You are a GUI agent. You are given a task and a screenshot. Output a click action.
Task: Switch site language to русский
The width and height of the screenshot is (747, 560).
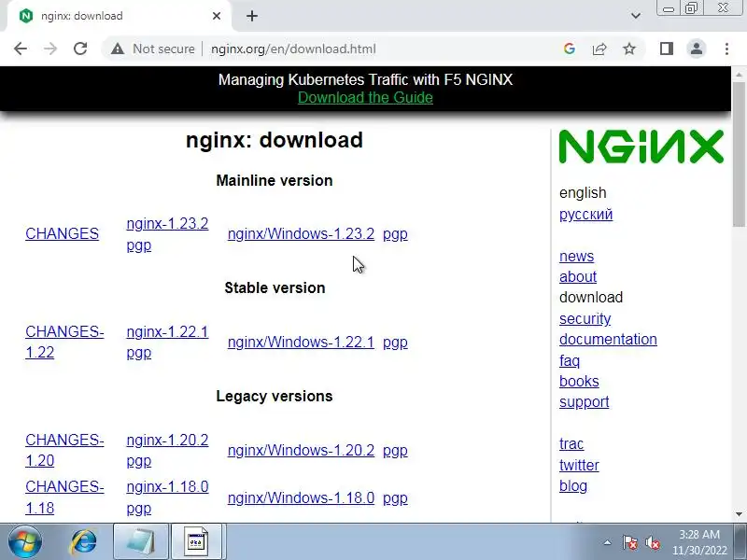[586, 215]
